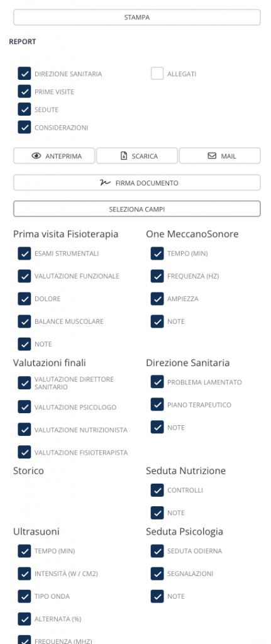Screen dimensions: 271x644
Task: Click the signature icon on Firma Documento
Action: click(x=105, y=183)
